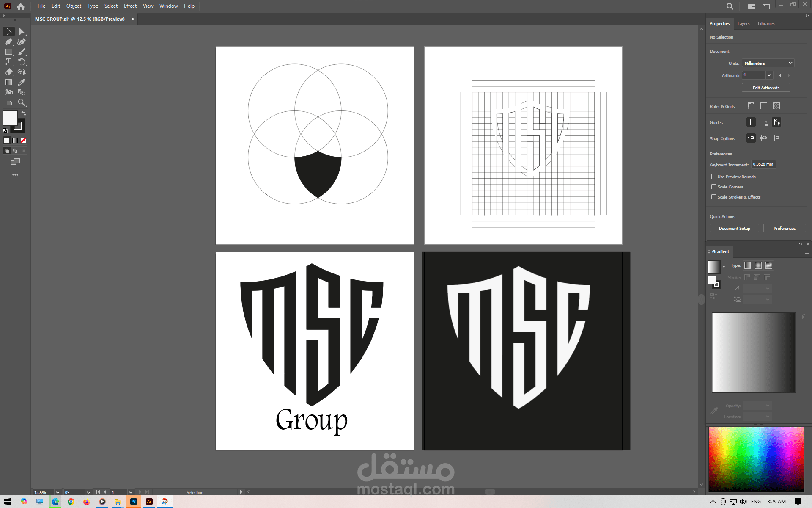This screenshot has height=508, width=812.
Task: Open the zoom level dropdown
Action: coord(58,492)
